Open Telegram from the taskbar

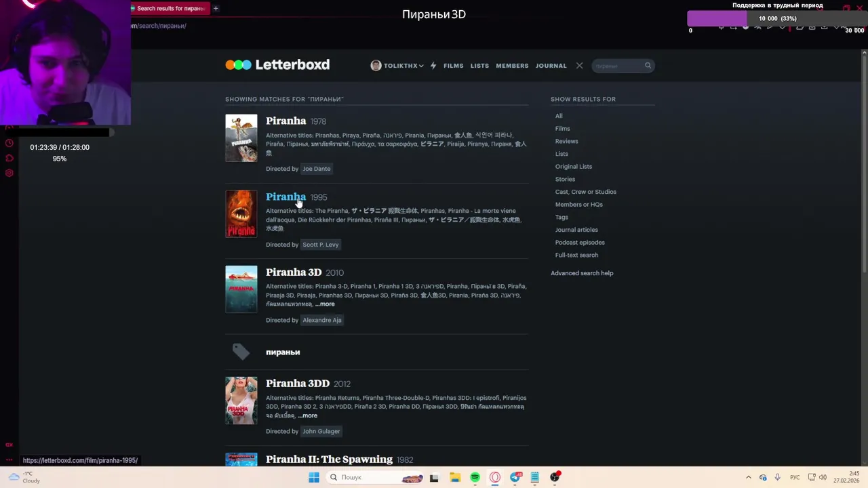[x=515, y=477]
